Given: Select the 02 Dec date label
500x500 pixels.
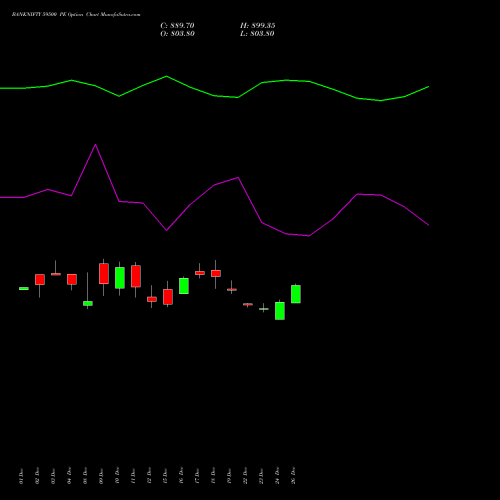Looking at the screenshot, I should (37, 476).
